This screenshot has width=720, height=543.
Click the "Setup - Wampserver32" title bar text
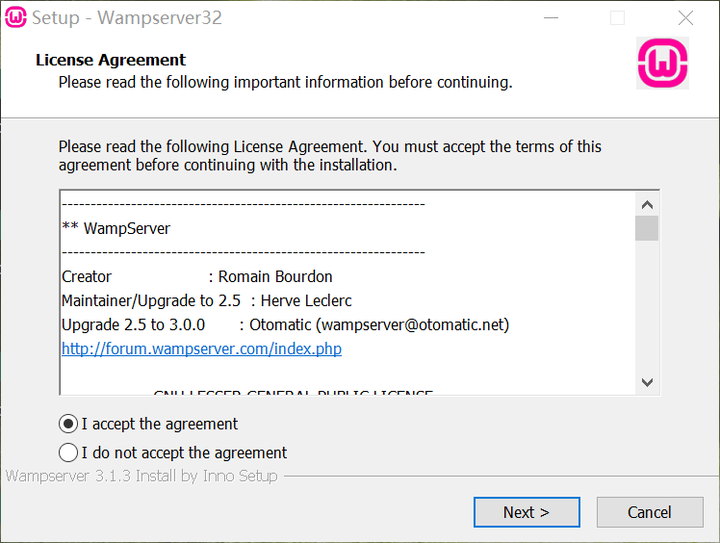click(x=127, y=18)
